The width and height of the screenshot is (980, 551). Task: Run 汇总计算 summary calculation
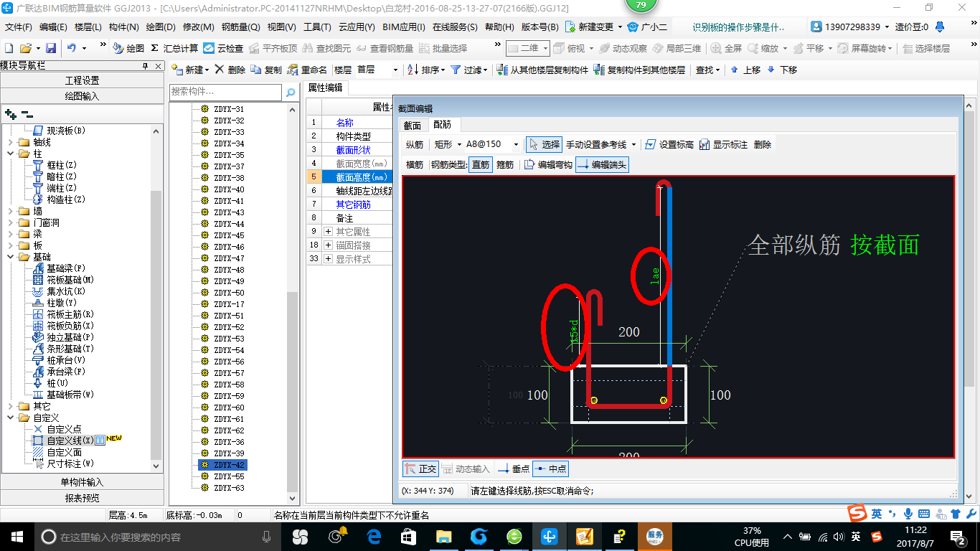pyautogui.click(x=174, y=48)
